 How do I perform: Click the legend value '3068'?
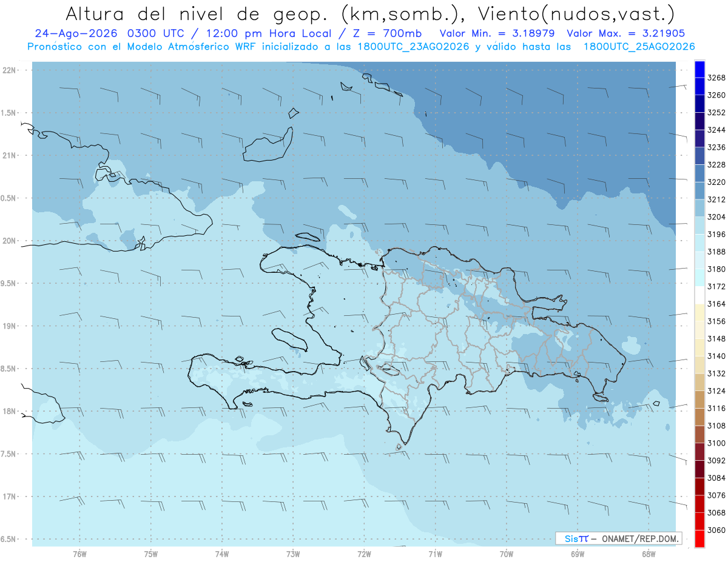pos(716,512)
